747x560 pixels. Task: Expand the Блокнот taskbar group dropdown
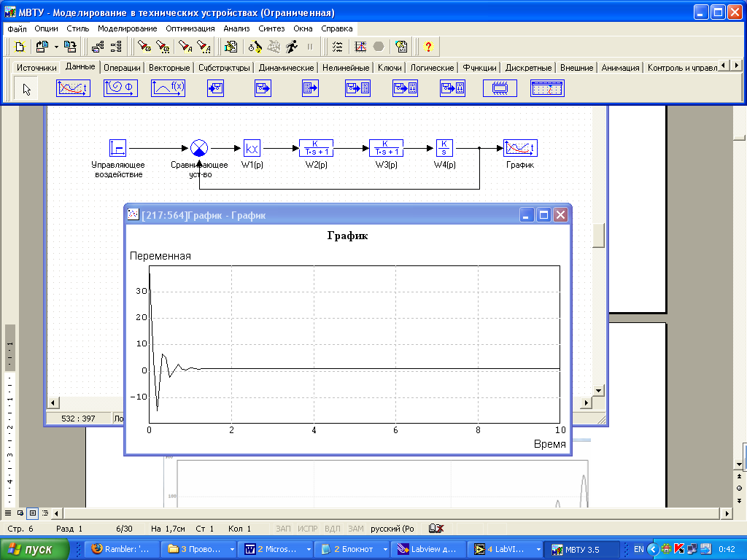(385, 550)
